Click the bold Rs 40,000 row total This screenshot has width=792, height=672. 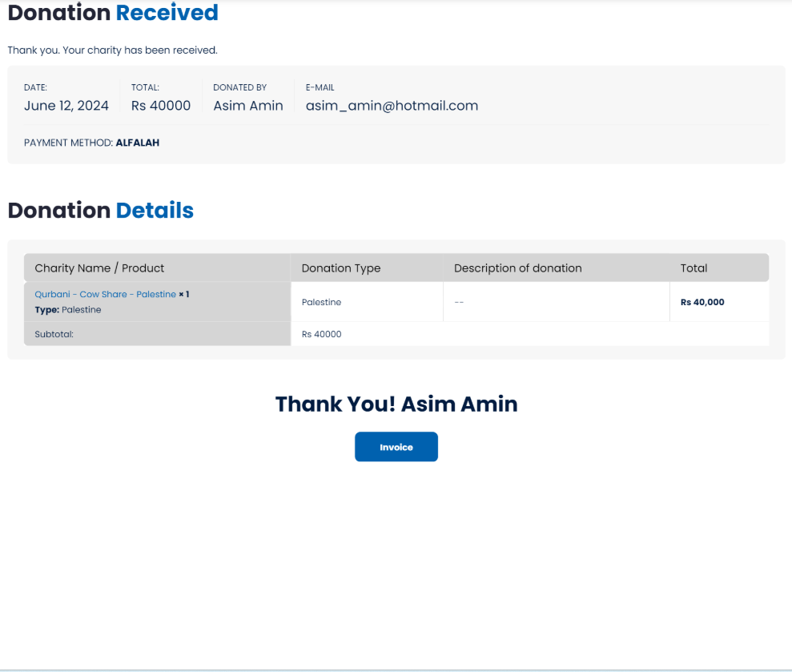coord(702,303)
